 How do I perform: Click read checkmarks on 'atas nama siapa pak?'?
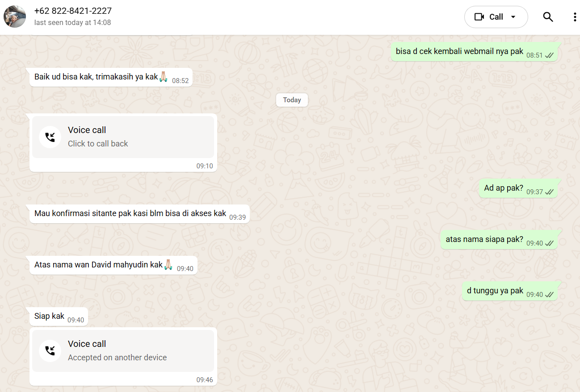click(549, 243)
